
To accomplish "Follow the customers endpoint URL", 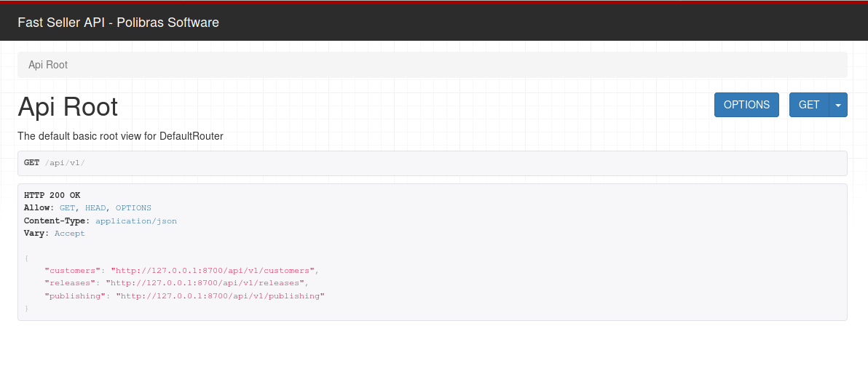I will click(213, 271).
